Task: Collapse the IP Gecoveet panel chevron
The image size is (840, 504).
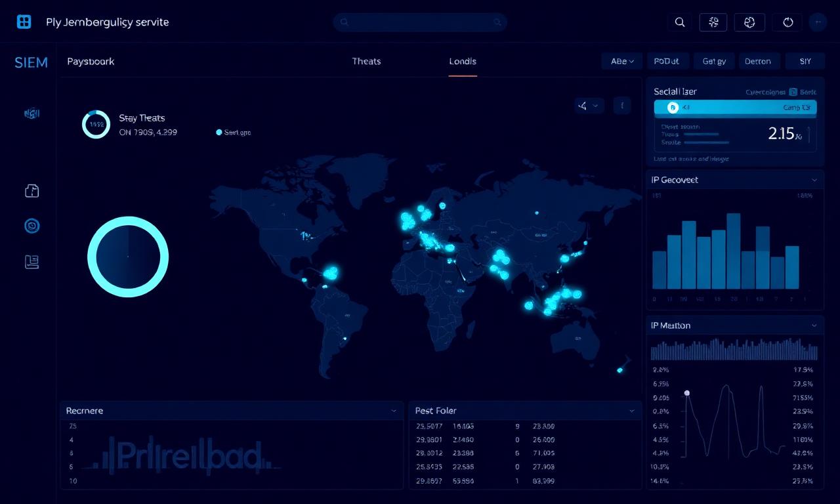Action: (x=814, y=180)
